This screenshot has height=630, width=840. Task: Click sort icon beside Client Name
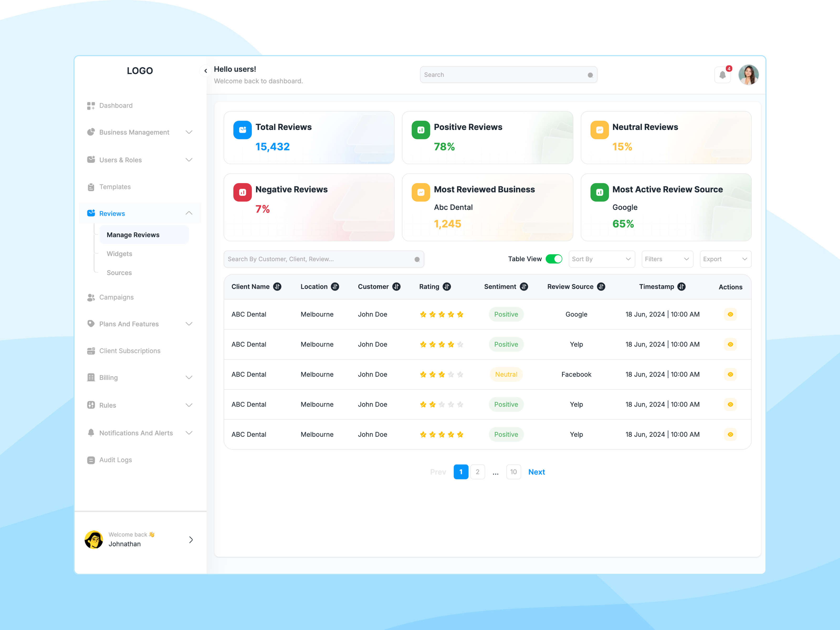pos(277,287)
